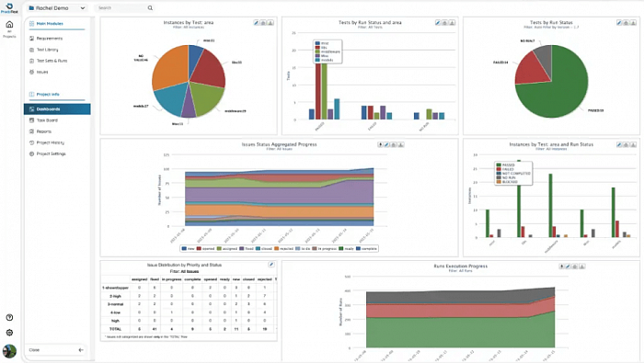Toggle the 'new' series in Issues legend
This screenshot has width=644, height=363.
tap(188, 248)
